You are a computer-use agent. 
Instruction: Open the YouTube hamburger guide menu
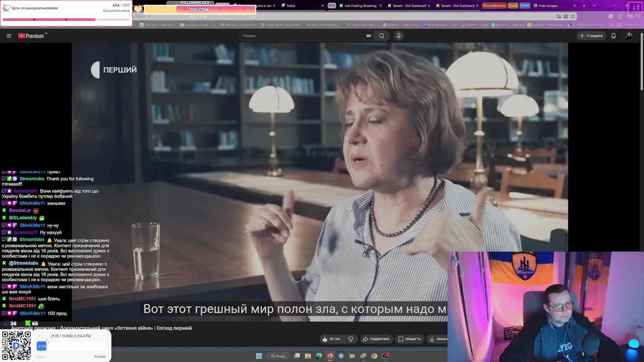9,36
